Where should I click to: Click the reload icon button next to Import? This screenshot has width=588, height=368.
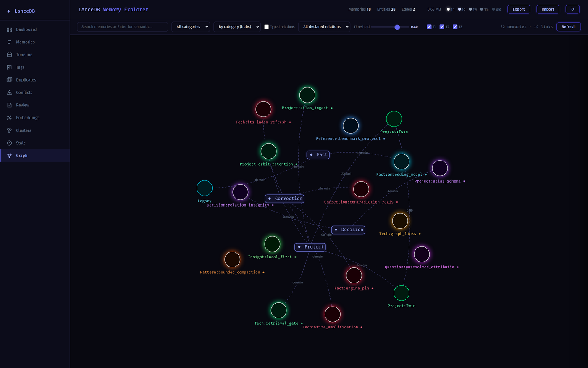point(572,9)
